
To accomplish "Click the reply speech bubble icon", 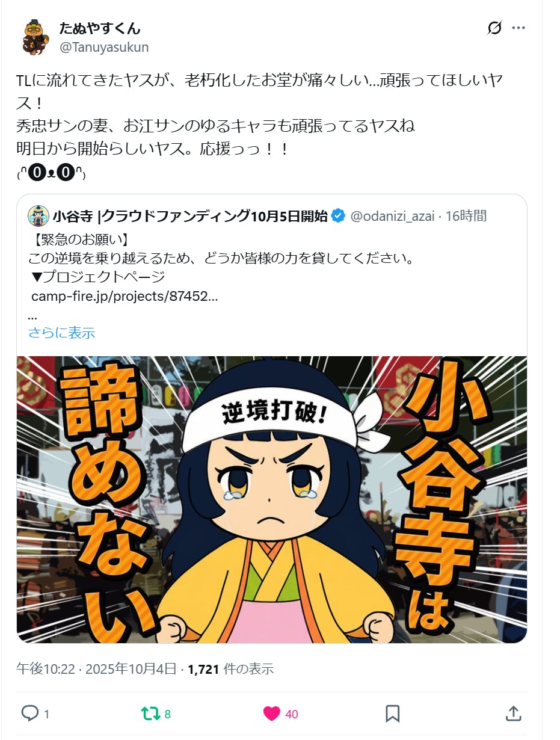I will tap(29, 714).
